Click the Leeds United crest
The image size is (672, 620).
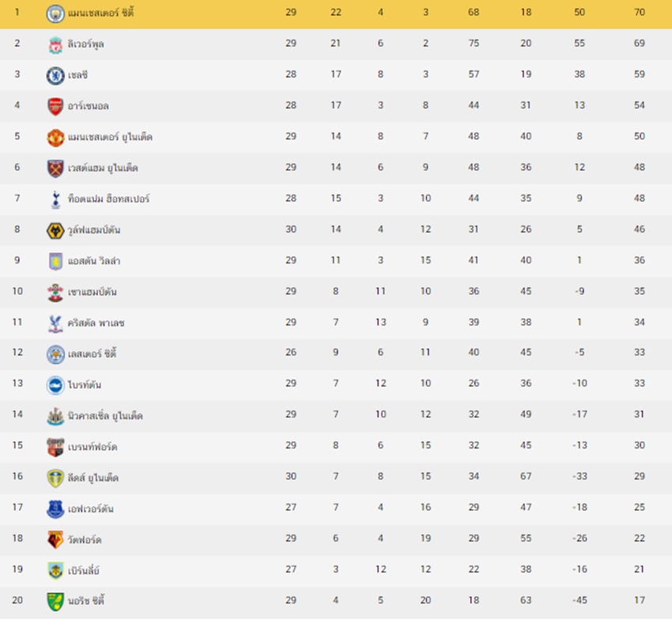pyautogui.click(x=55, y=478)
